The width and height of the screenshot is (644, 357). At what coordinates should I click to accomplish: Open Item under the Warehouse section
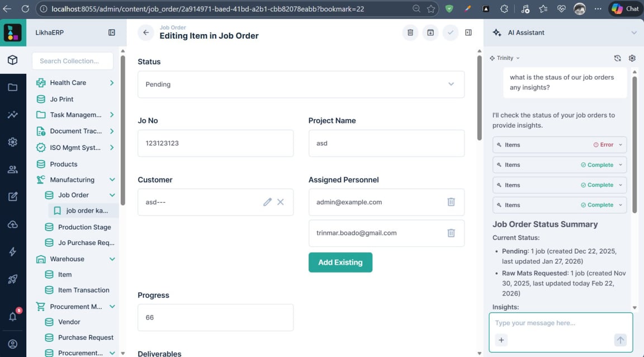pyautogui.click(x=65, y=274)
